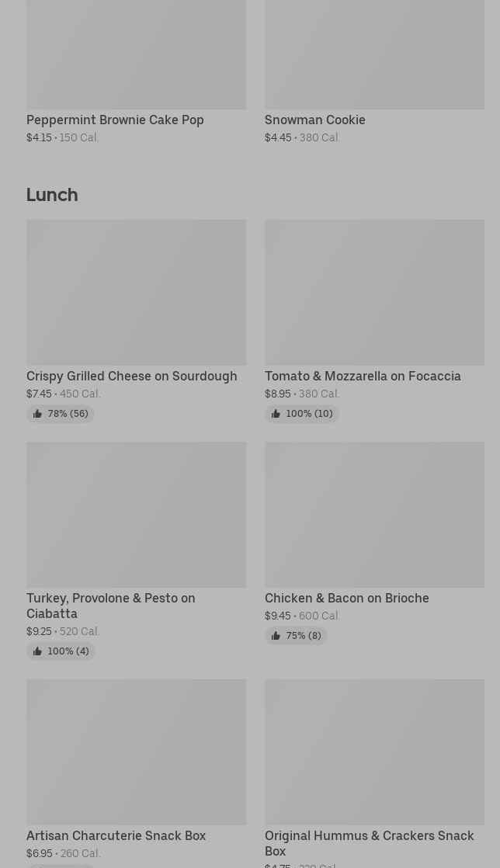The image size is (500, 868).
Task: Open Chicken & Bacon on Brioche image
Action: tap(374, 515)
